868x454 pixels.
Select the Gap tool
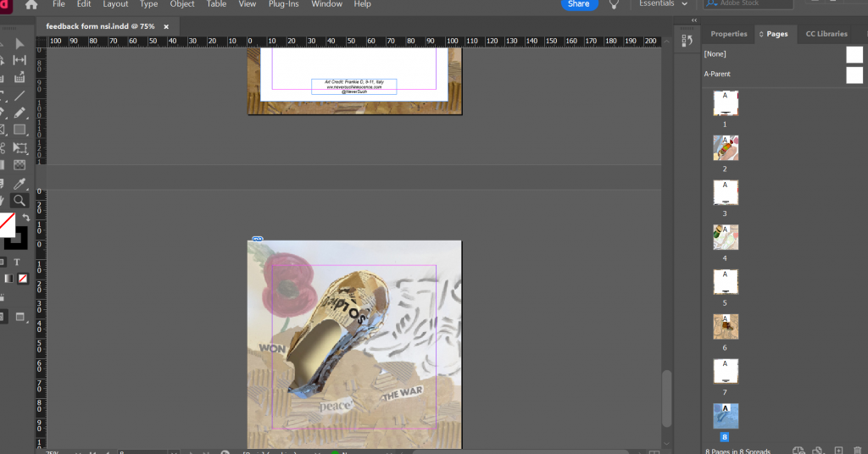tap(19, 60)
